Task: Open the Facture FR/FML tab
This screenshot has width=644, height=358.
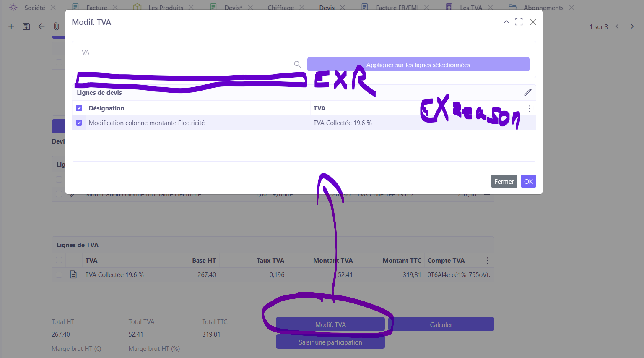Action: click(x=397, y=8)
